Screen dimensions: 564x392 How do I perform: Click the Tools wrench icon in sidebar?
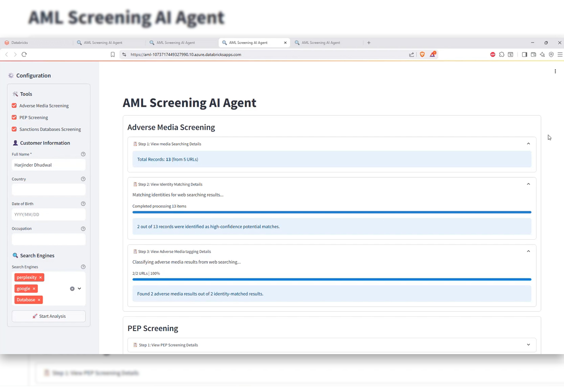click(x=16, y=94)
